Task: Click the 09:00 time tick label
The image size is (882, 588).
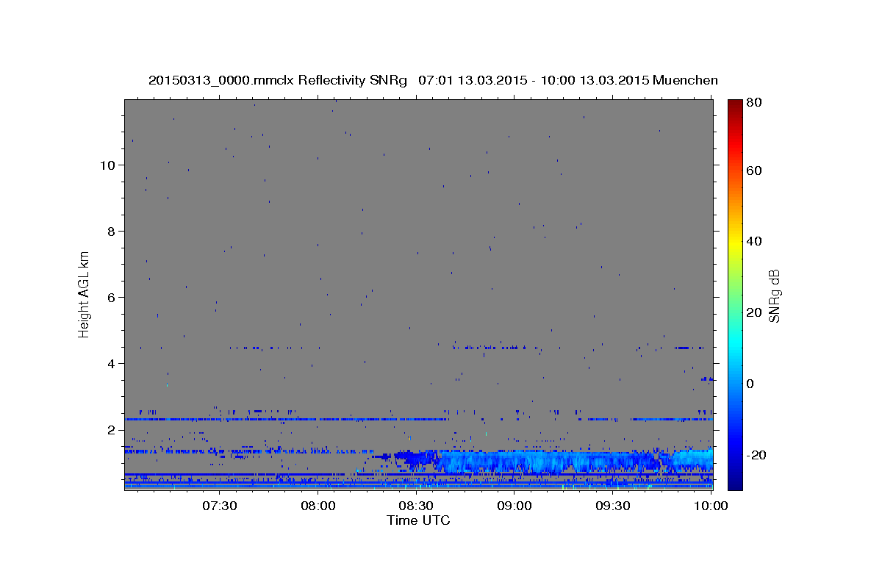Action: pos(514,505)
